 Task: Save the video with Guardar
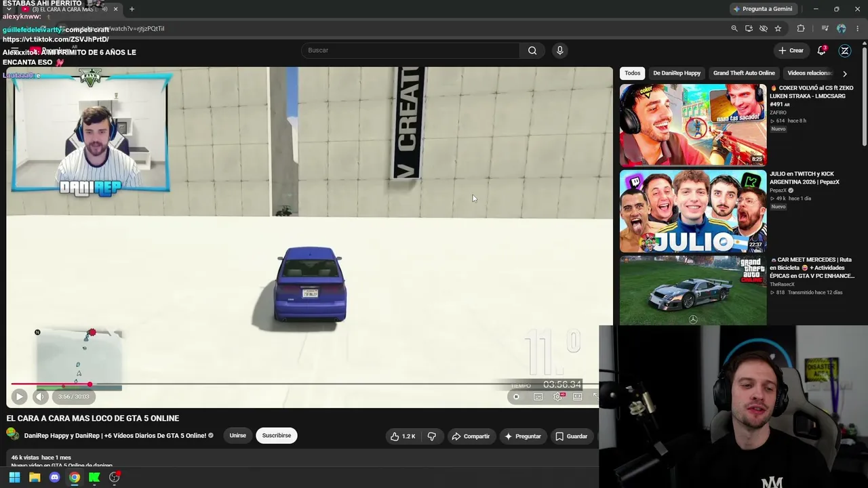(x=572, y=436)
